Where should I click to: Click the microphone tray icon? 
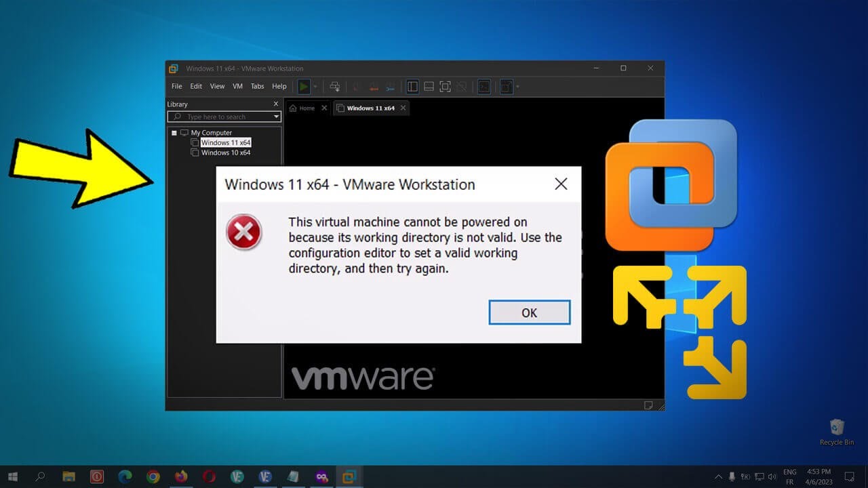[732, 476]
